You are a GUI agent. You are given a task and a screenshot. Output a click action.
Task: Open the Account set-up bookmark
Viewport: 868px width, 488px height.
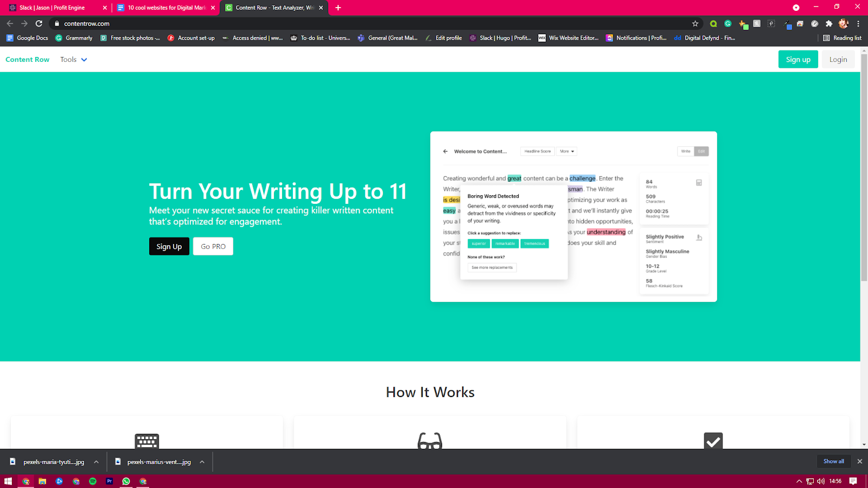pos(191,38)
